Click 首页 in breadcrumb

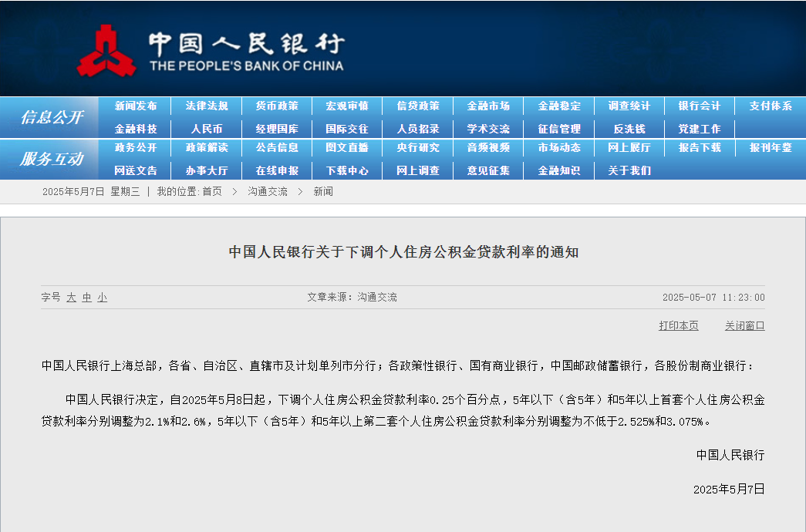[212, 192]
